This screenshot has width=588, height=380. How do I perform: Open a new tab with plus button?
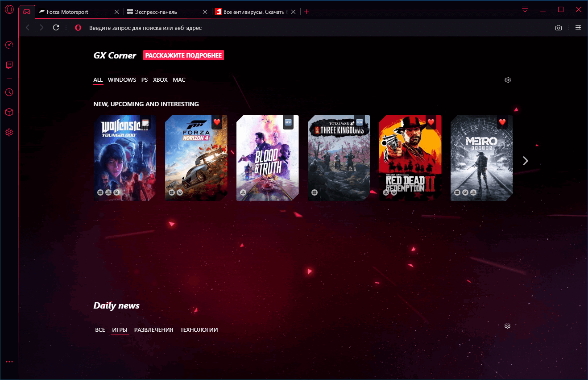pos(306,12)
